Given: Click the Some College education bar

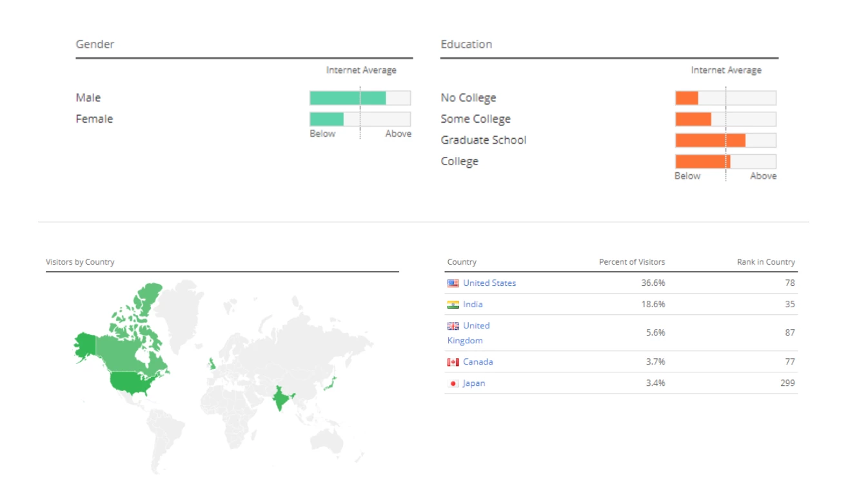Looking at the screenshot, I should 725,119.
